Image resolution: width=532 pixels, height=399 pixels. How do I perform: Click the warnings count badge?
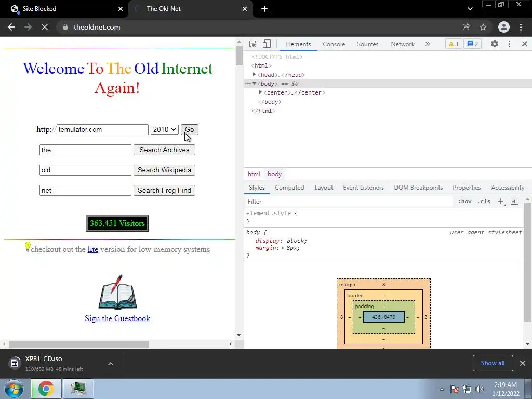coord(453,44)
